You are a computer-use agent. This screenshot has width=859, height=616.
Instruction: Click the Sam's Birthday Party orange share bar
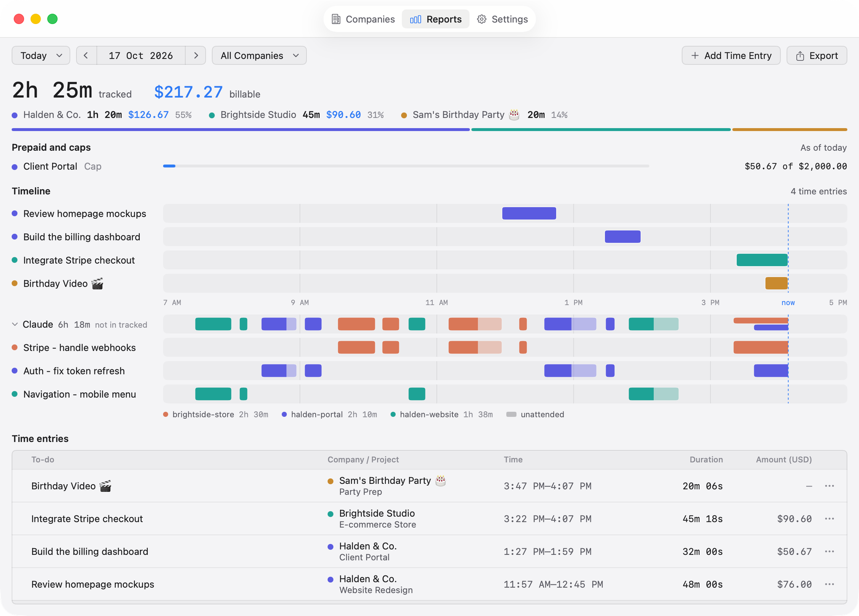coord(790,129)
